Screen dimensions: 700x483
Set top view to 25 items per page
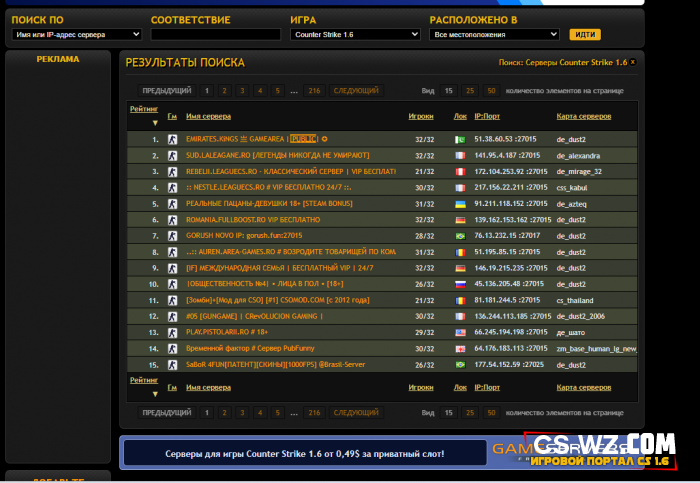pos(470,90)
